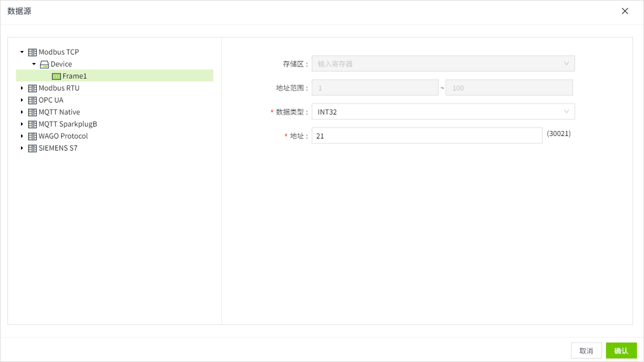Expand the Modbus RTU tree node

[x=22, y=88]
